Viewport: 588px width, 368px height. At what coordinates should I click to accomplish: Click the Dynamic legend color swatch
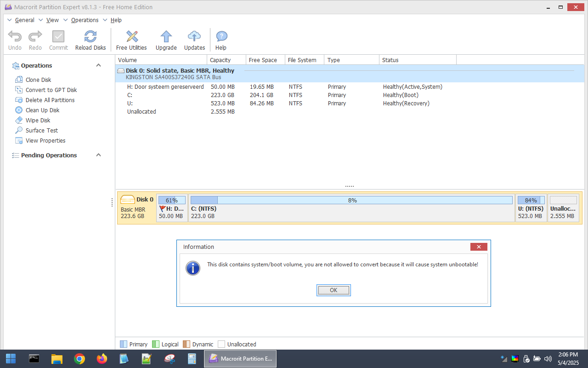[187, 344]
